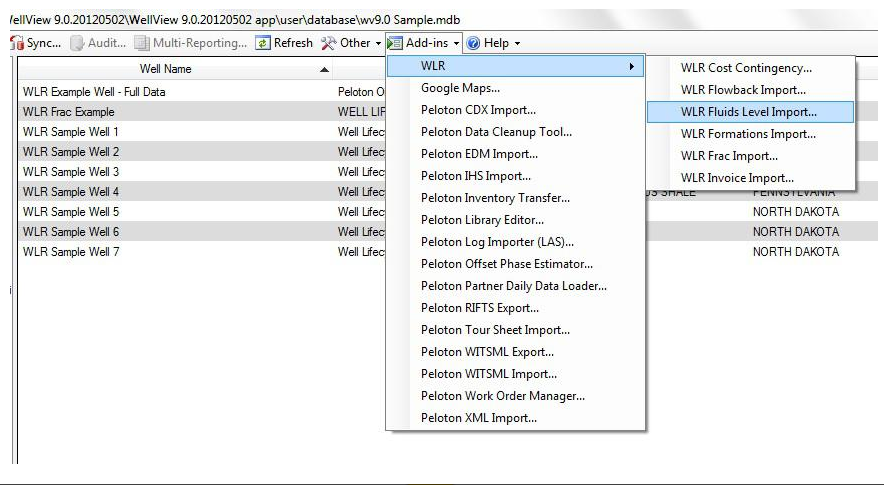Choose Peloton RIFTS Export
Viewport: 884px width, 485px height.
tap(515, 308)
